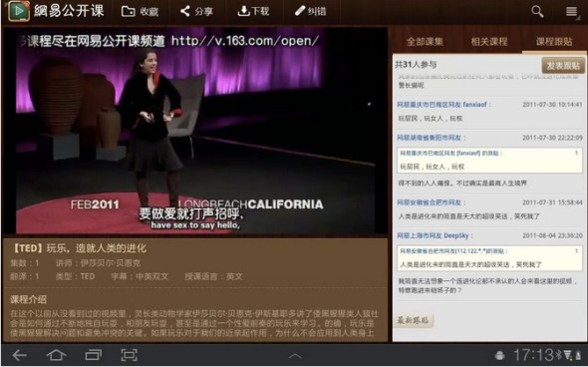Tap the Android home icon
Image resolution: width=588 pixels, height=367 pixels.
pos(56,355)
